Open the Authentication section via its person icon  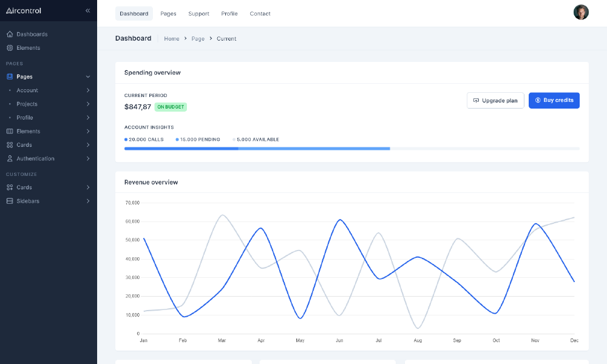[8, 158]
